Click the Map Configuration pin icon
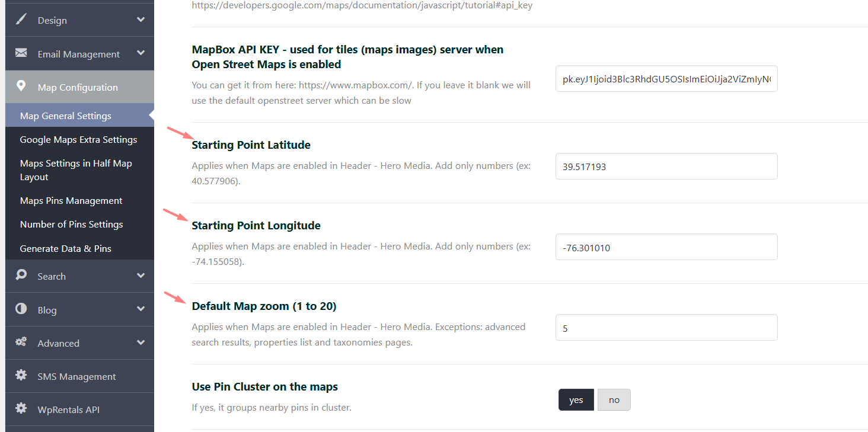This screenshot has height=432, width=868. tap(21, 87)
